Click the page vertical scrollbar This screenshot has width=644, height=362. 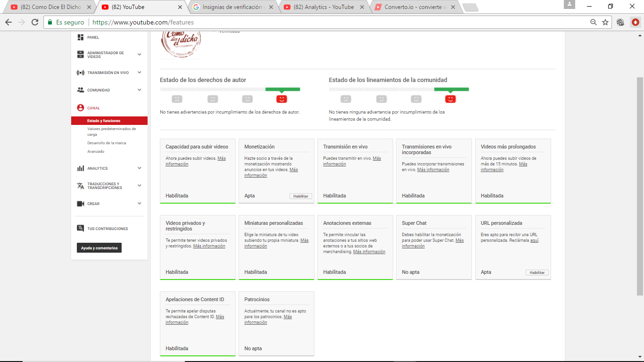pyautogui.click(x=640, y=186)
